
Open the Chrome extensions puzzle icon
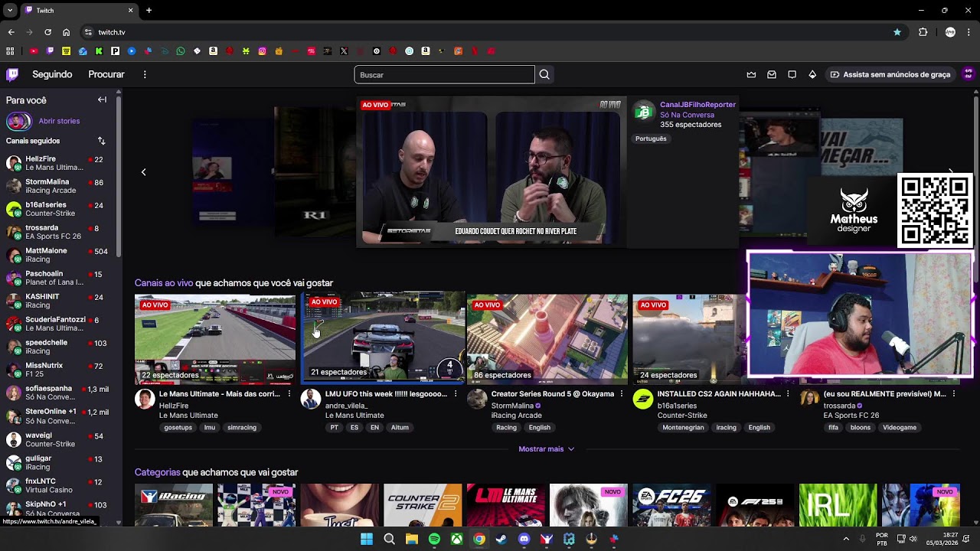(x=923, y=32)
